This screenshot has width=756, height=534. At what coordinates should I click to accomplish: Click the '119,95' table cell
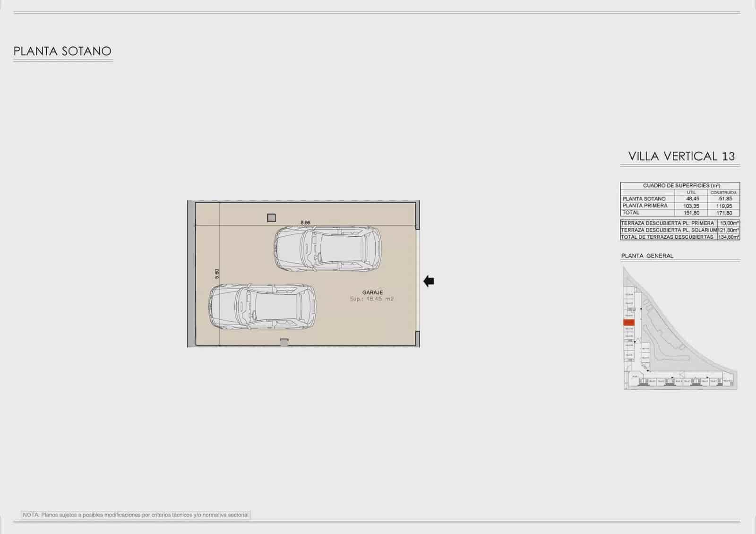(724, 206)
